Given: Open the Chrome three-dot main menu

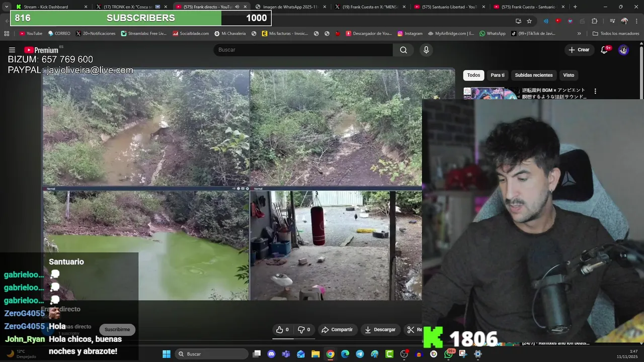Looking at the screenshot, I should tap(636, 21).
